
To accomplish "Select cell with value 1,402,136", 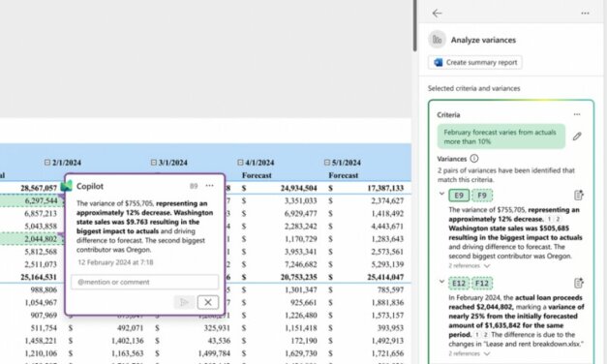I will pos(128,341).
